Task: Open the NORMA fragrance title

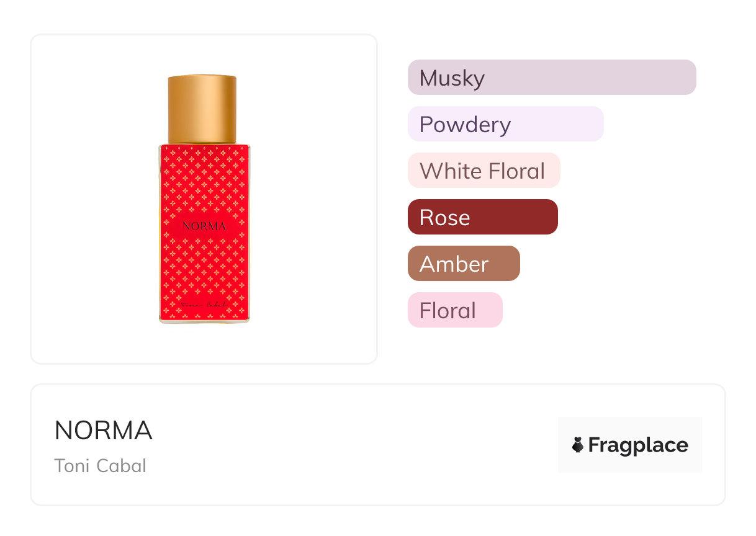Action: click(x=103, y=431)
